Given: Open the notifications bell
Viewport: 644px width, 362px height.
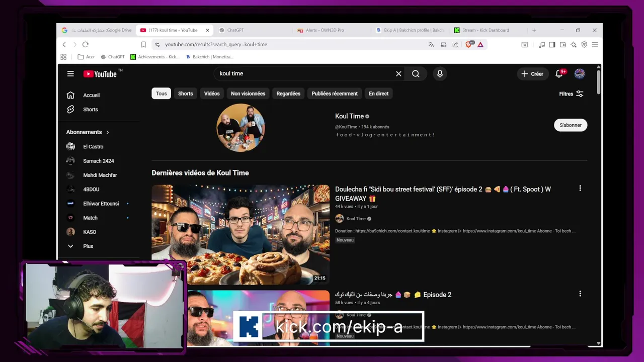Looking at the screenshot, I should click(559, 74).
